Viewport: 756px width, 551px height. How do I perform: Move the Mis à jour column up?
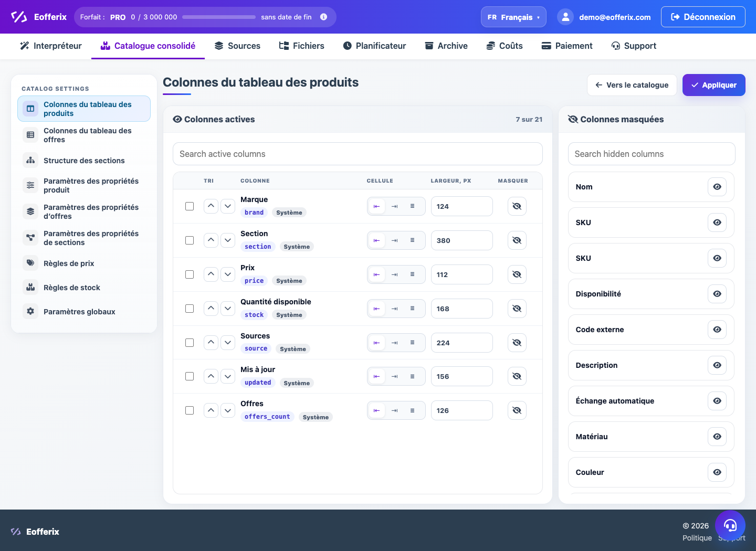click(x=211, y=376)
